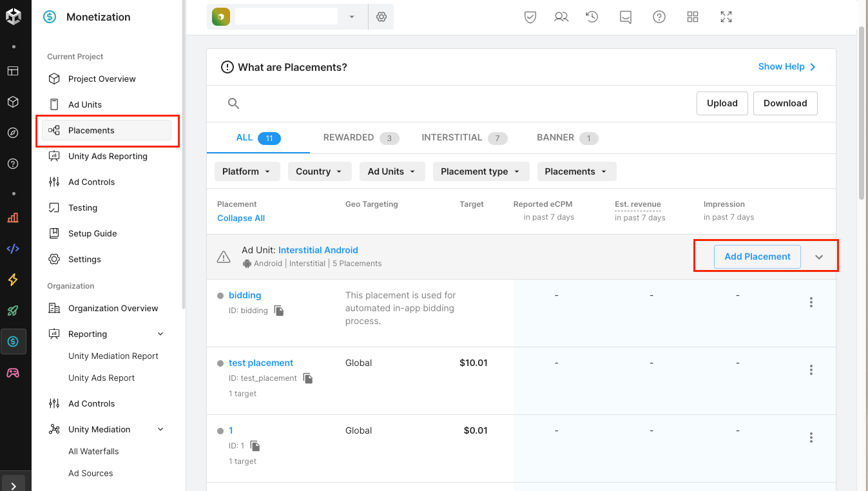
Task: Open the more options menu for test placement
Action: (811, 370)
